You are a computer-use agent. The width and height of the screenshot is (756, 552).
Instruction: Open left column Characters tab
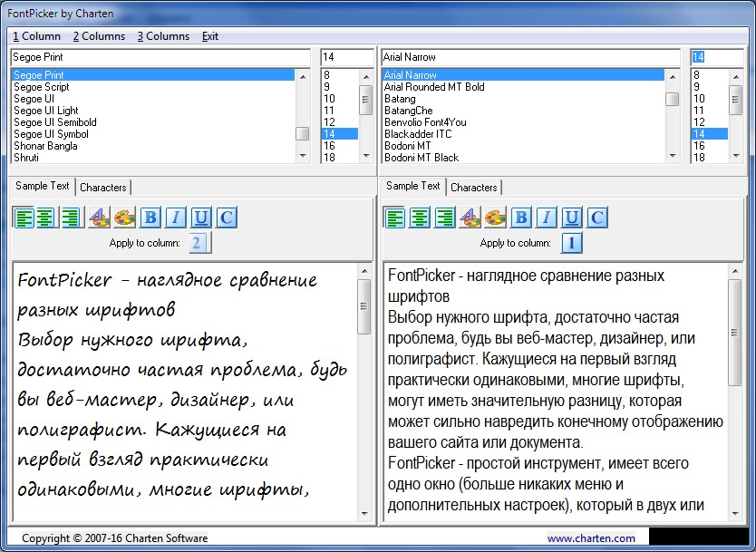(103, 187)
